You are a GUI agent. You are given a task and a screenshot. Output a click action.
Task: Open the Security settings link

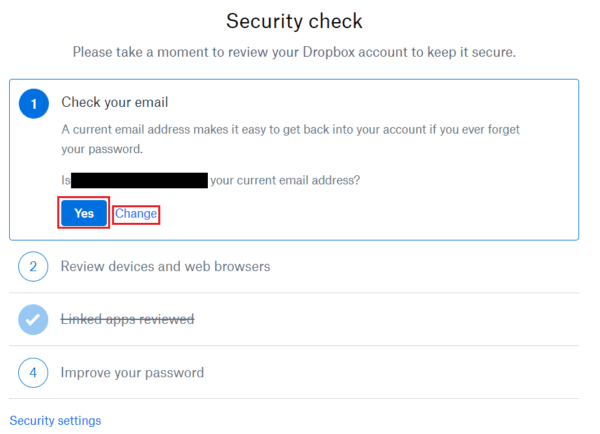55,421
